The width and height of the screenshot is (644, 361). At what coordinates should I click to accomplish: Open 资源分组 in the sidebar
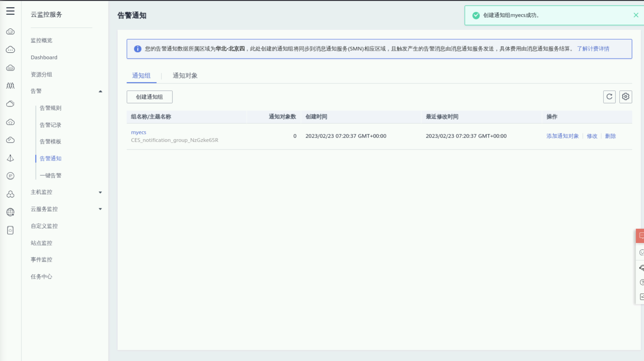click(42, 74)
